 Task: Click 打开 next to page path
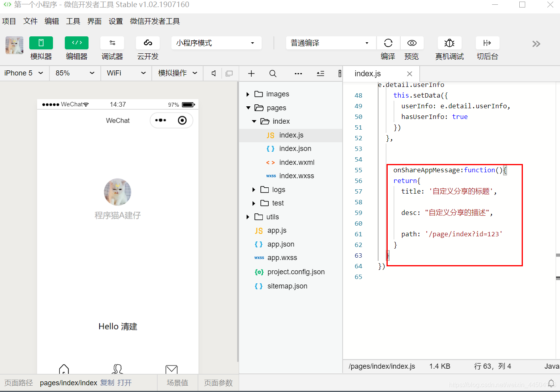point(124,383)
